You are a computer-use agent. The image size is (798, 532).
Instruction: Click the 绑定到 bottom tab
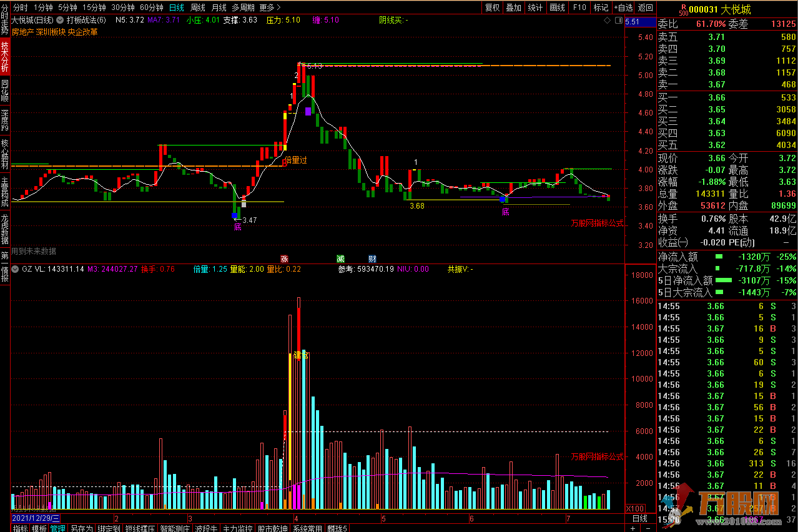(x=109, y=528)
